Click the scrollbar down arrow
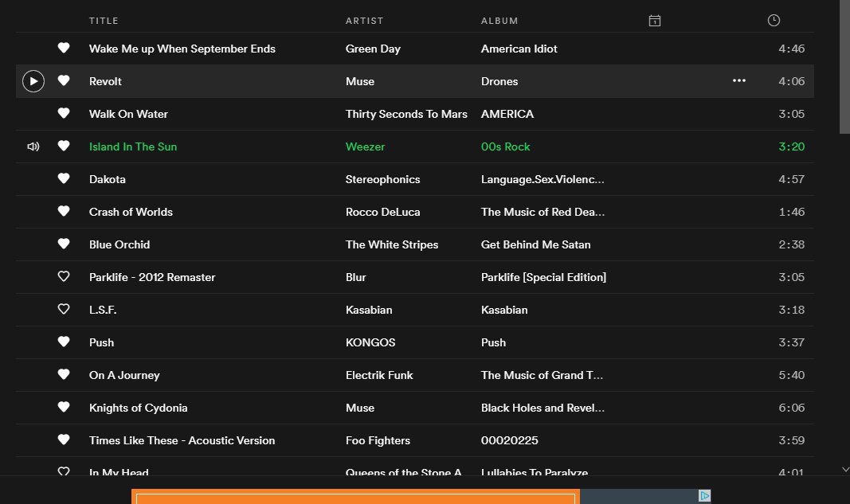The width and height of the screenshot is (850, 504). point(845,469)
